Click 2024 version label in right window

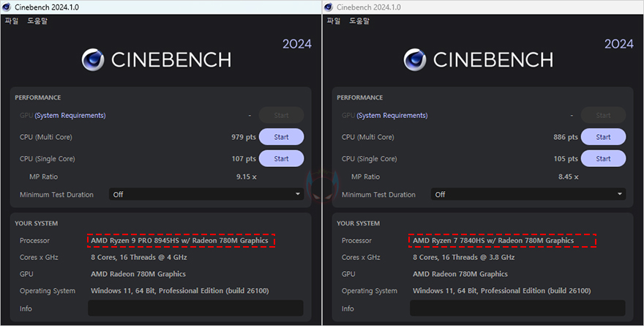click(x=619, y=44)
